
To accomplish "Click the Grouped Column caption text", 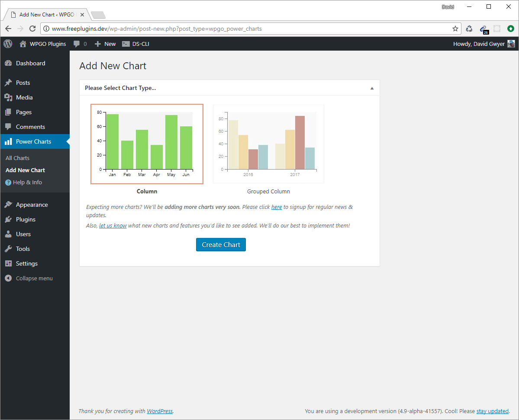I will (x=268, y=192).
